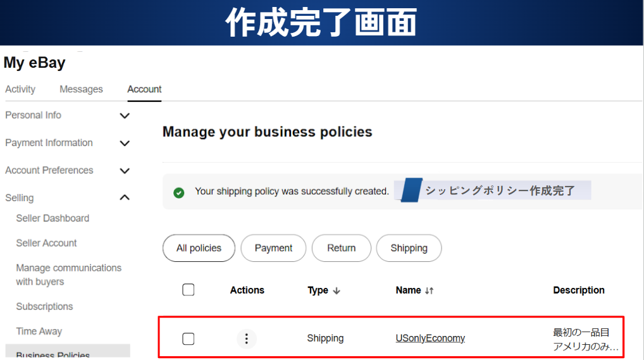
Task: Collapse the Selling section
Action: point(125,198)
